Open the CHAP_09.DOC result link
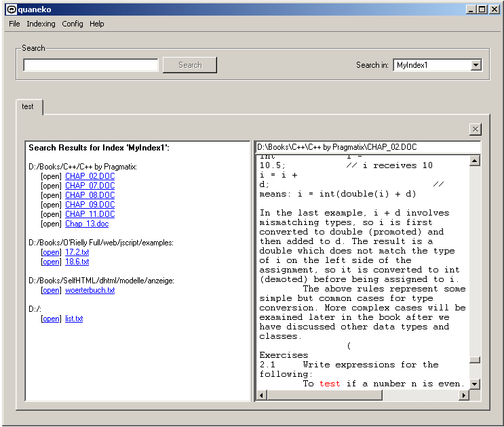Viewport: 504px width, 427px height. [x=90, y=205]
